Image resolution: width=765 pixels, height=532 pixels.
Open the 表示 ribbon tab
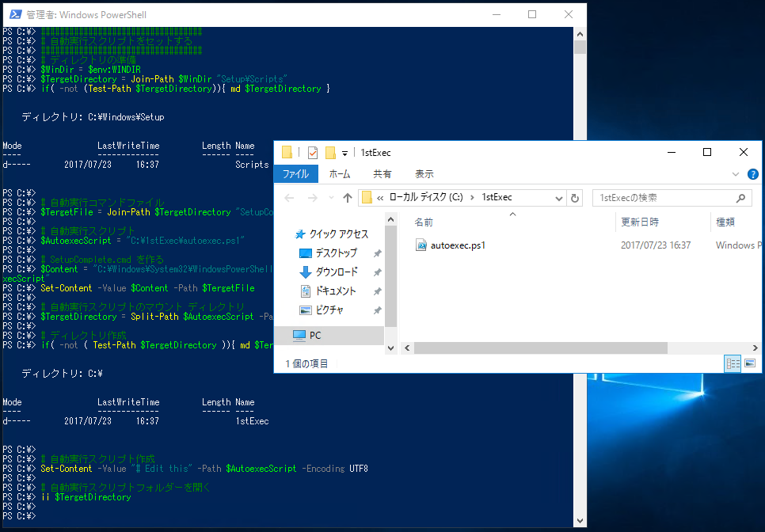click(424, 174)
